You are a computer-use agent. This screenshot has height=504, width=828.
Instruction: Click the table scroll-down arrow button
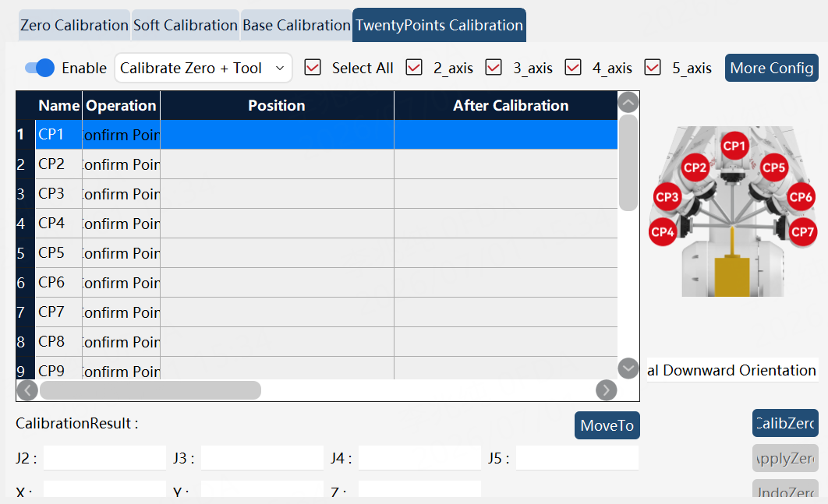point(628,368)
